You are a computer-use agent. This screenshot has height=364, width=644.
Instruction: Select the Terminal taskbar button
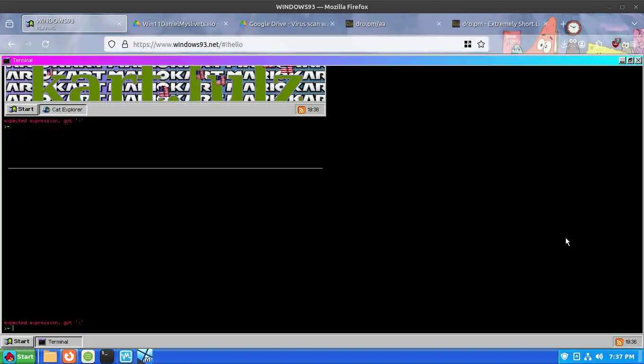click(x=59, y=341)
